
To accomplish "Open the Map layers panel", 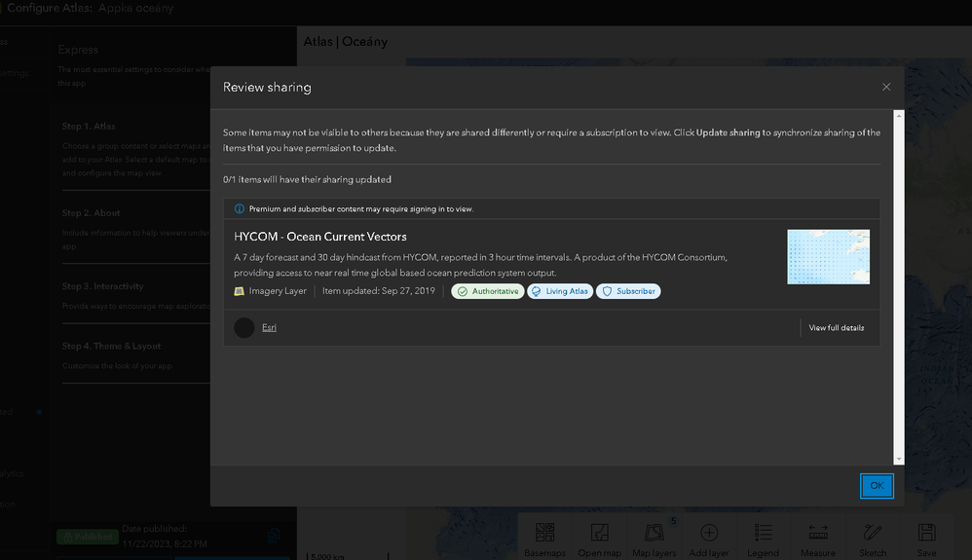I will 654,540.
